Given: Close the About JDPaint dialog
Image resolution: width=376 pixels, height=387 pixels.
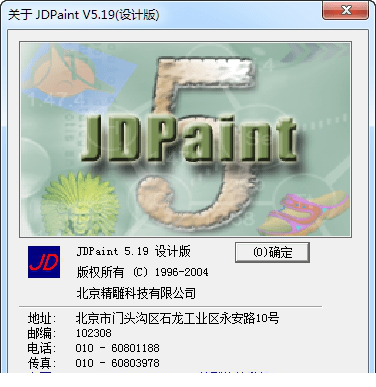Looking at the screenshot, I should [345, 10].
